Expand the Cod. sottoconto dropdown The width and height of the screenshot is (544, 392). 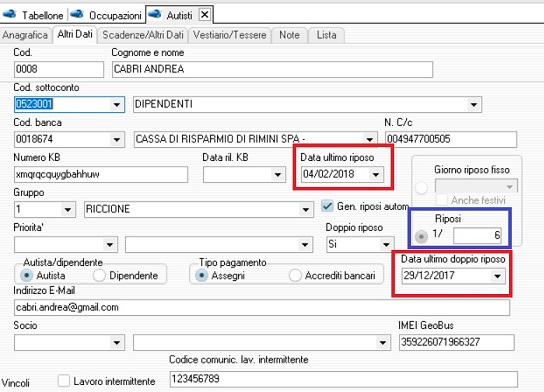pos(117,104)
